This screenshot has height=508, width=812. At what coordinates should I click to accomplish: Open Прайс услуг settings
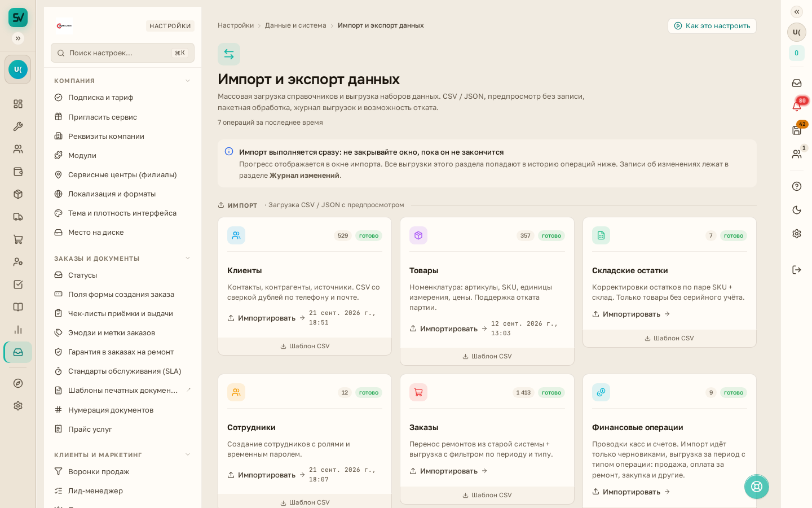[122, 429]
